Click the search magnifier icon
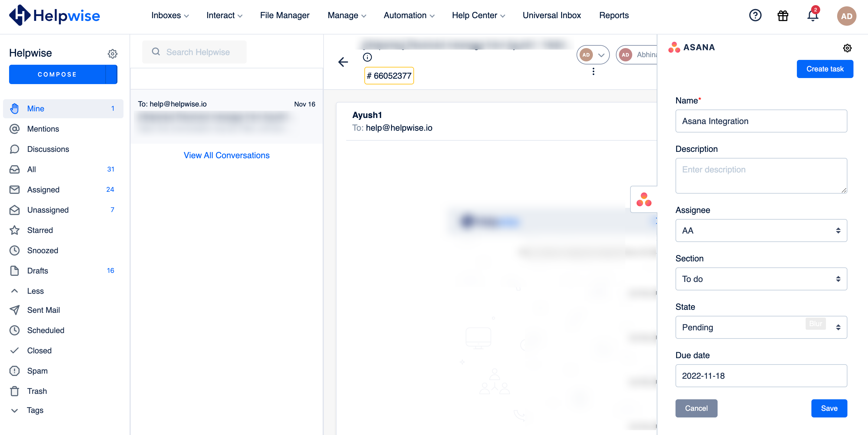Viewport: 868px width, 435px height. pyautogui.click(x=156, y=52)
